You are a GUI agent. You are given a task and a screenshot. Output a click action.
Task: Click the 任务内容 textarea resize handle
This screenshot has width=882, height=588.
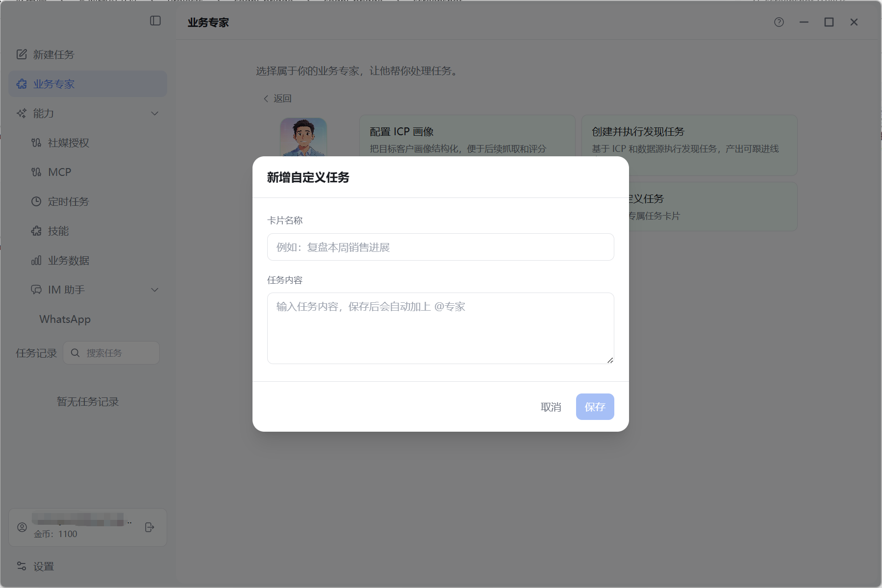pos(610,360)
